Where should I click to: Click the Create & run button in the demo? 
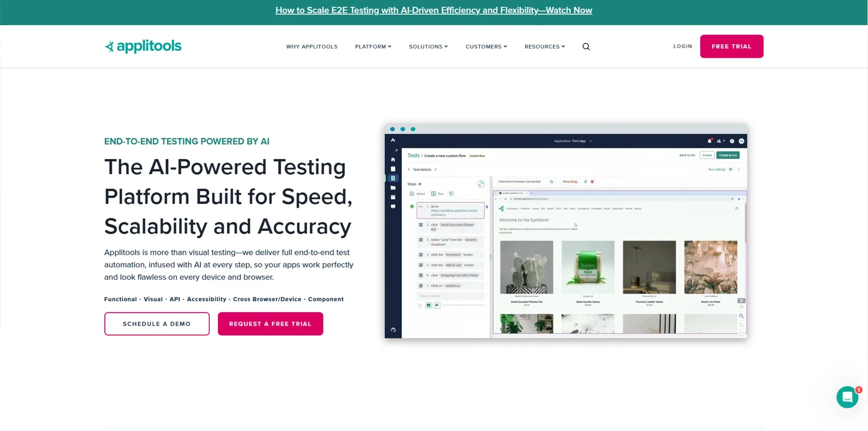tap(728, 155)
